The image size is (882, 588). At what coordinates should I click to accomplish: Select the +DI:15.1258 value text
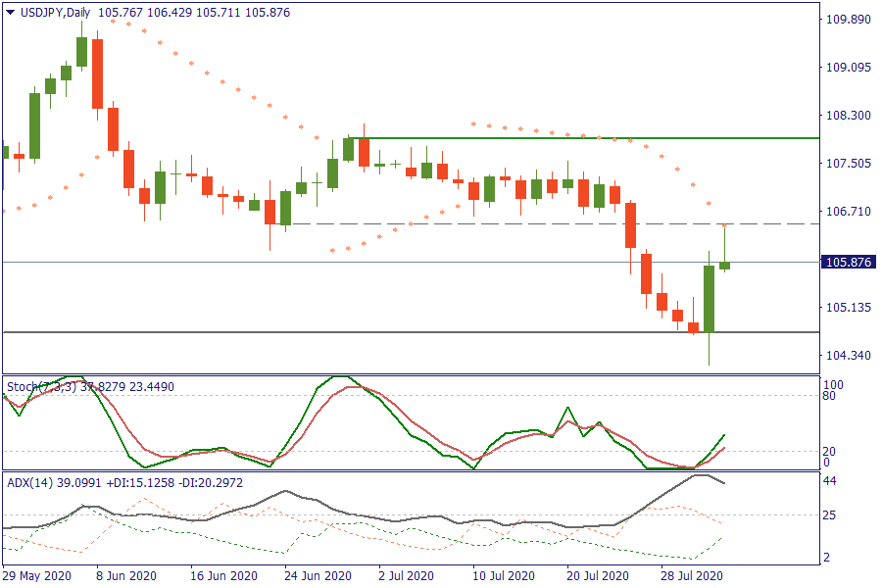140,483
